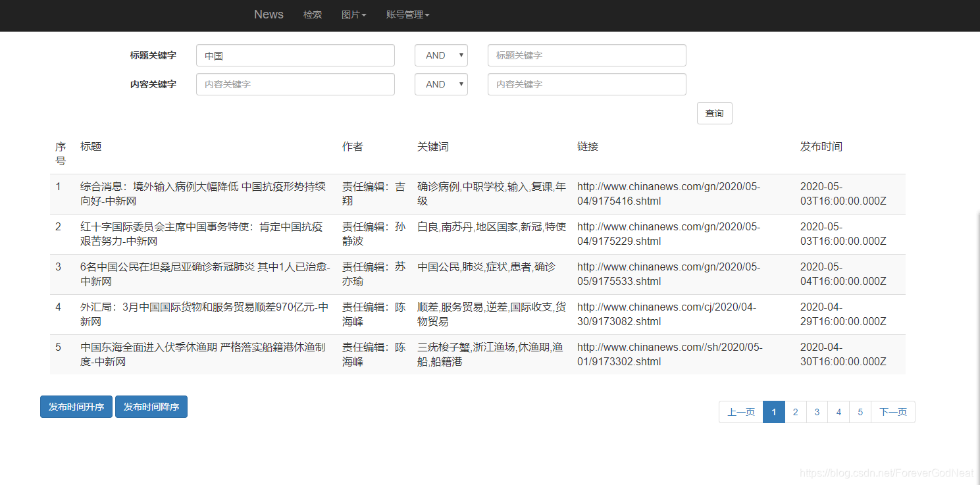Select title 6名中国公民在坦桑尼亚确诊新冠肺炎
The width and height of the screenshot is (980, 485).
(x=205, y=274)
